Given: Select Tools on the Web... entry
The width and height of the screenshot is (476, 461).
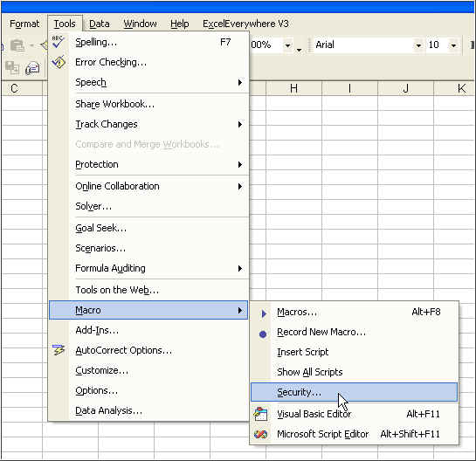Looking at the screenshot, I should (148, 290).
